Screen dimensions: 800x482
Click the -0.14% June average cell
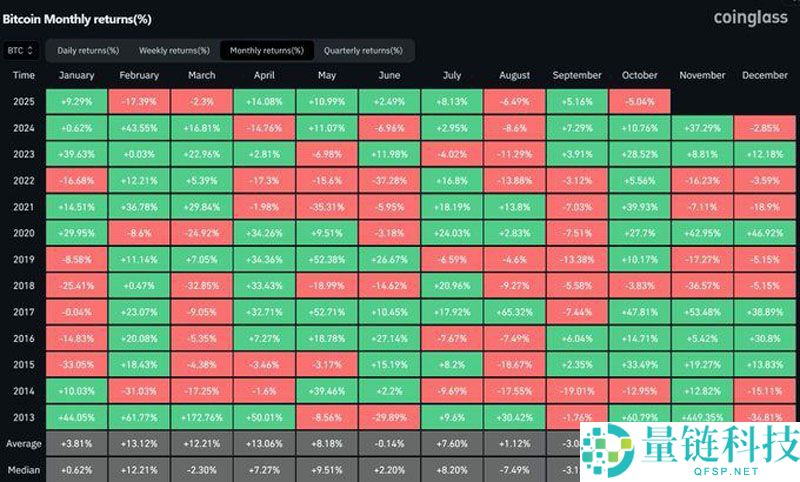[x=389, y=444]
